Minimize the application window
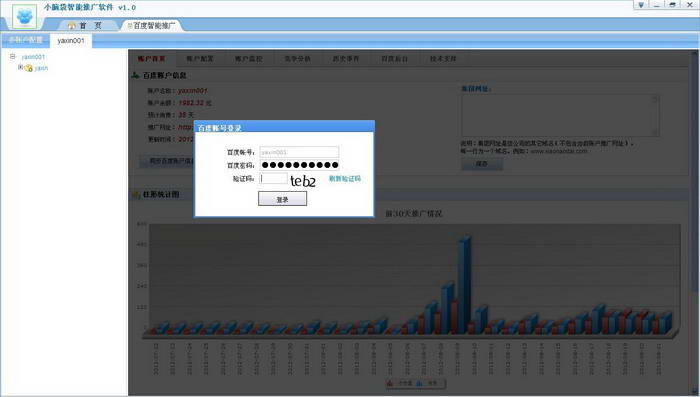The image size is (700, 397). [x=656, y=5]
